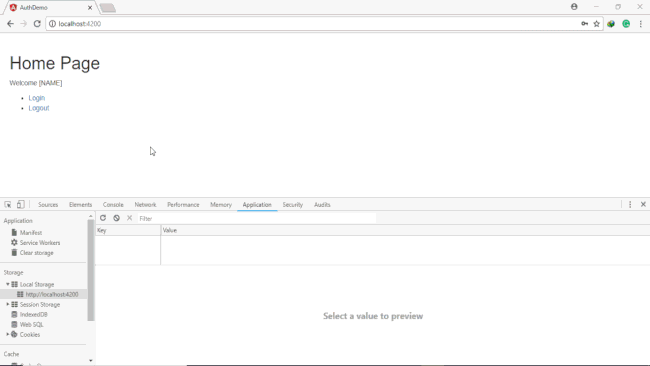Switch to the Elements tab

tap(80, 205)
